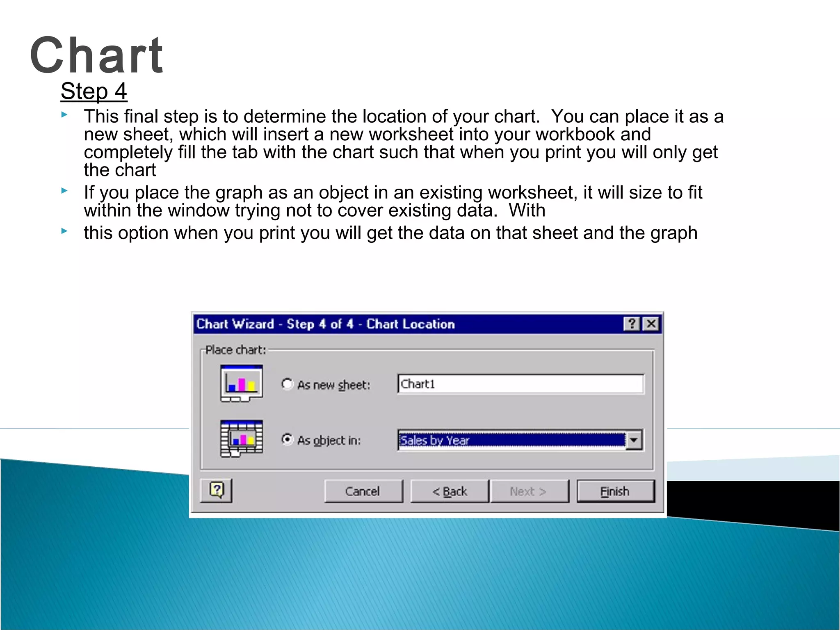Select the 'As new sheet' radio button
Image resolution: width=840 pixels, height=630 pixels.
[x=287, y=384]
